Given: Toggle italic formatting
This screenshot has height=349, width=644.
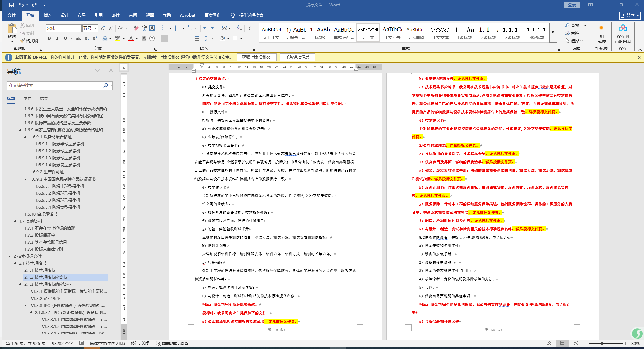Looking at the screenshot, I should tap(57, 38).
